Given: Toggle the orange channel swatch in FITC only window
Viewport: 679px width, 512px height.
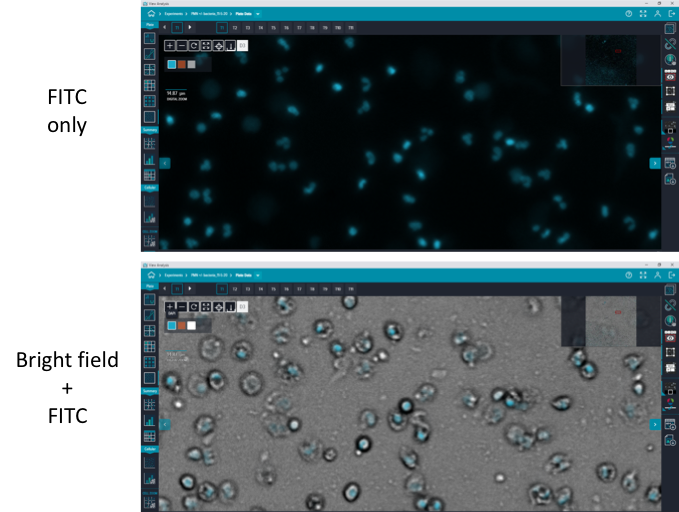Looking at the screenshot, I should coord(181,65).
